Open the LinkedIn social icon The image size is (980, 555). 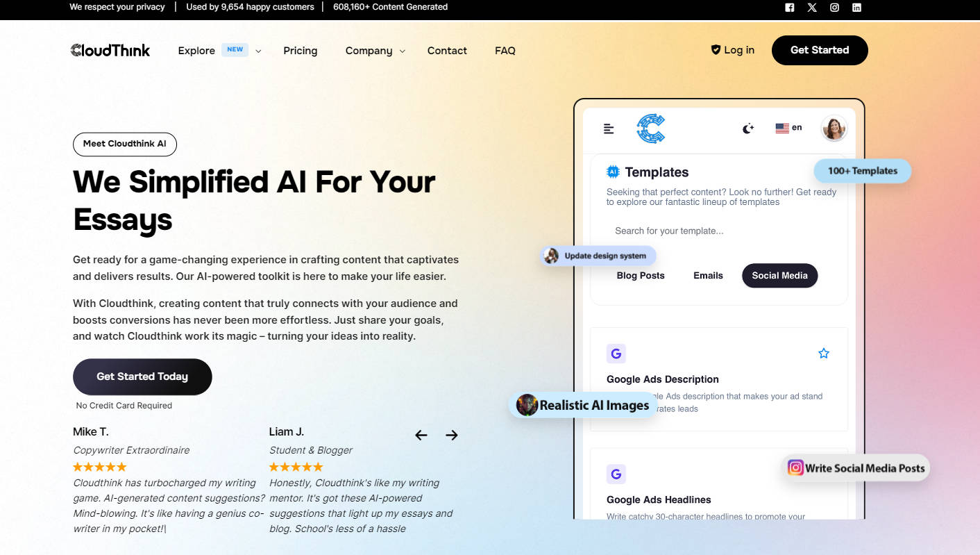[856, 8]
